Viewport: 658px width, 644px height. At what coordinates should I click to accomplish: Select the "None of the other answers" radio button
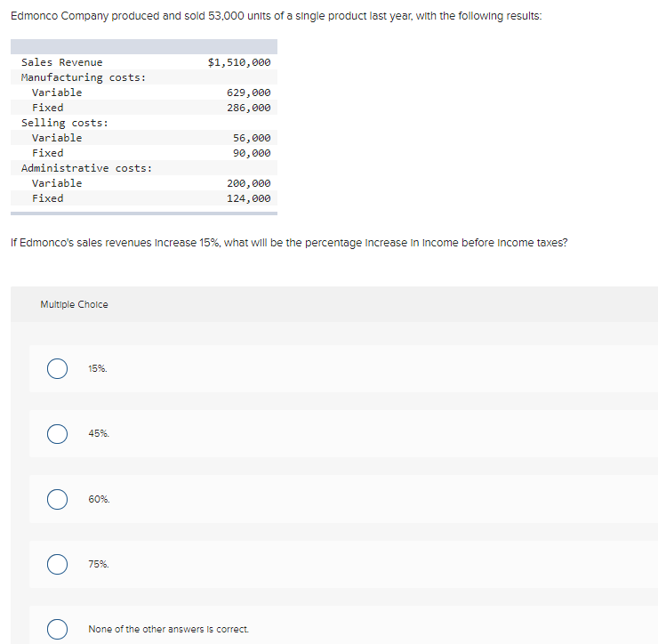58,629
